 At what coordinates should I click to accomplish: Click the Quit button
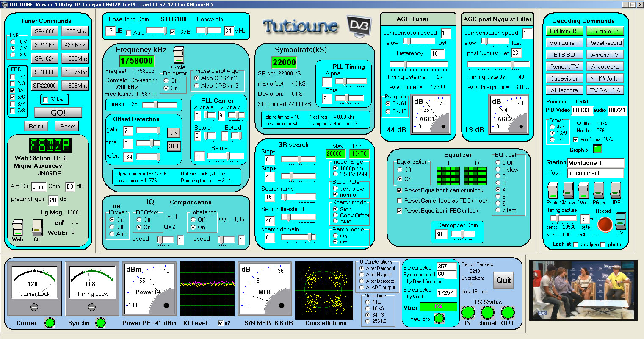(x=503, y=280)
